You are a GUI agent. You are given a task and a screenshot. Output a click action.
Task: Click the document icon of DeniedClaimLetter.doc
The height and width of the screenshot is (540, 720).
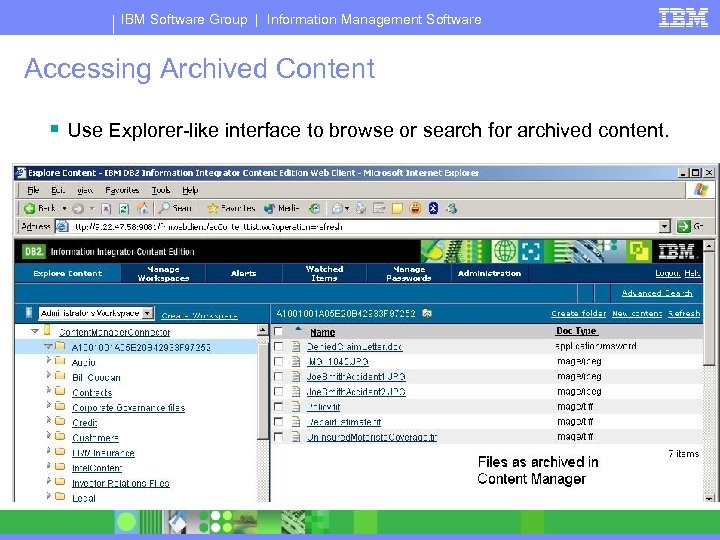296,347
